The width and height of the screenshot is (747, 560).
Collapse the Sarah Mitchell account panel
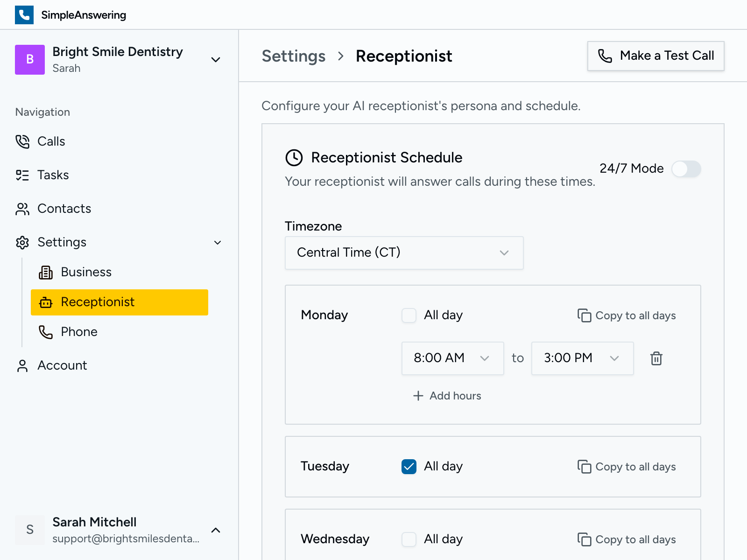click(x=216, y=530)
